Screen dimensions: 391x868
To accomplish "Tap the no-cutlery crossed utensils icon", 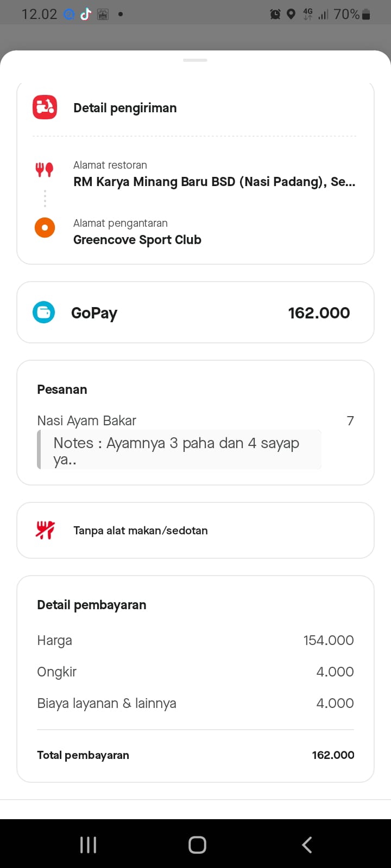I will coord(45,530).
